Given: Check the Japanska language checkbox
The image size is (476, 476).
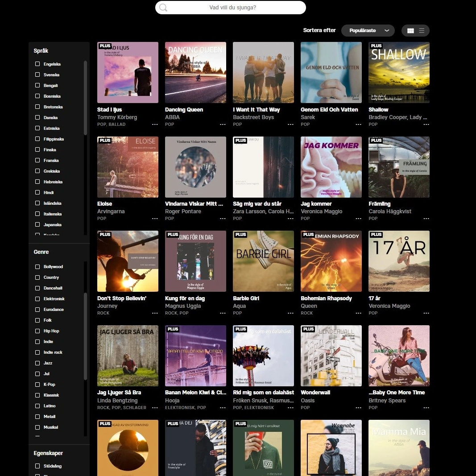Looking at the screenshot, I should tap(37, 225).
